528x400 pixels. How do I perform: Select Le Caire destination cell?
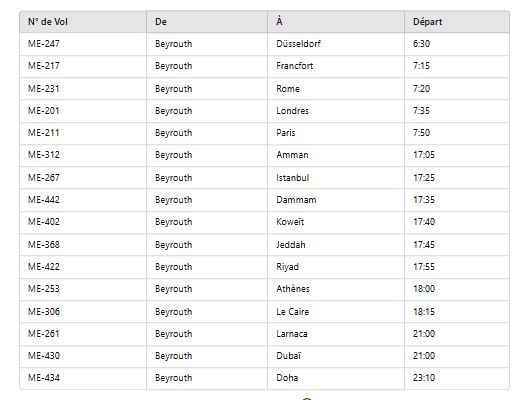tap(336, 312)
